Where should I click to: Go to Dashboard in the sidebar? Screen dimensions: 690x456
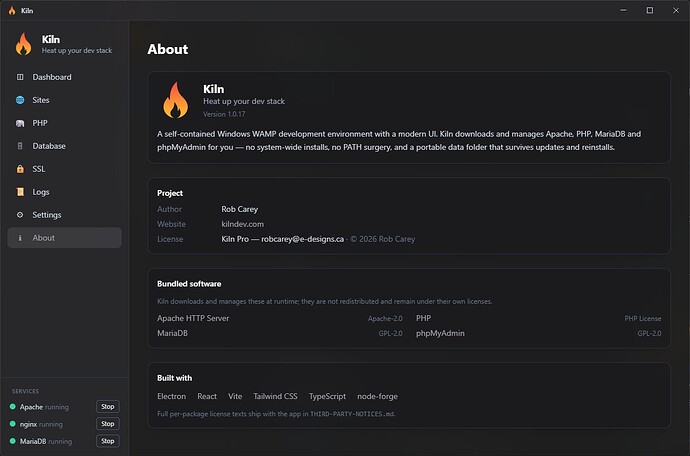point(64,77)
